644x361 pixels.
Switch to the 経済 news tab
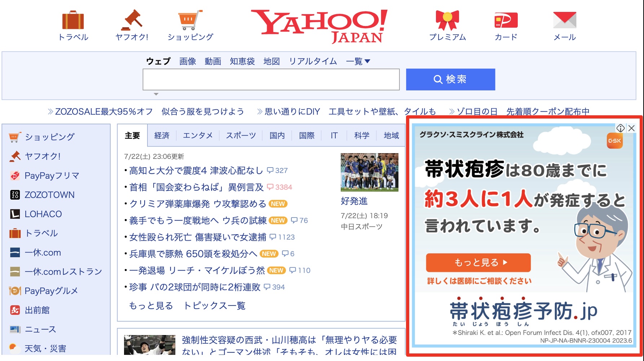162,135
